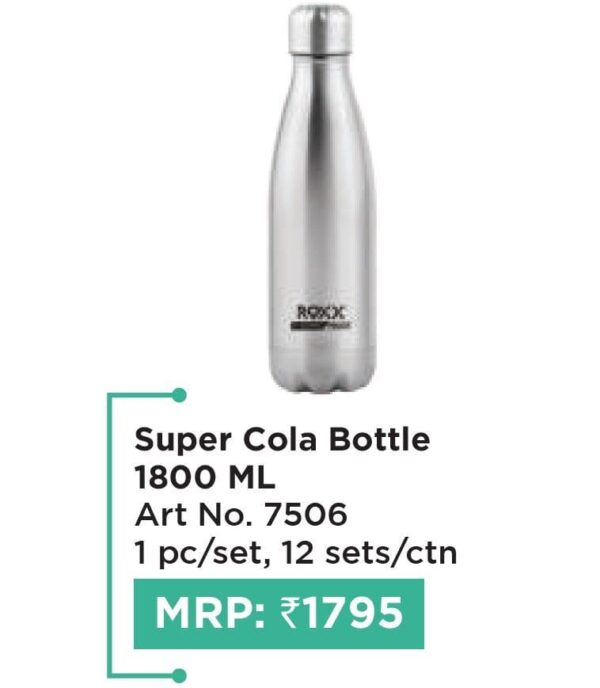Click the 1 pc/set packaging text
600x688 pixels.
point(201,554)
